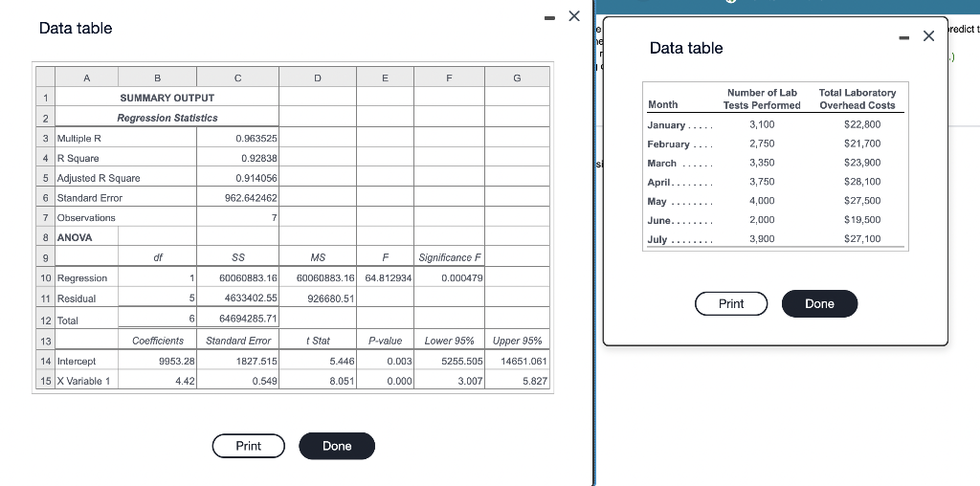Click the Upper 95% header cell
Viewport: 980px width, 486px height.
click(x=517, y=341)
